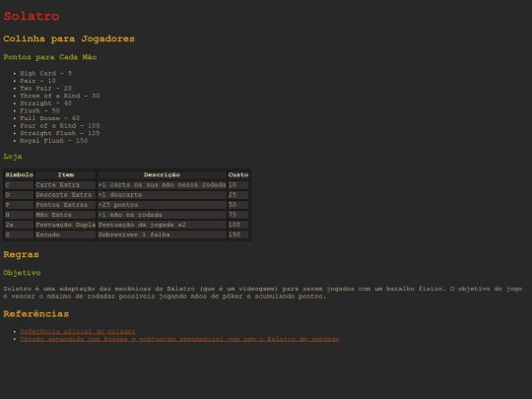Click the paragraph starting "Solatro é uma adaptação"
532x399 pixels.
(263, 293)
